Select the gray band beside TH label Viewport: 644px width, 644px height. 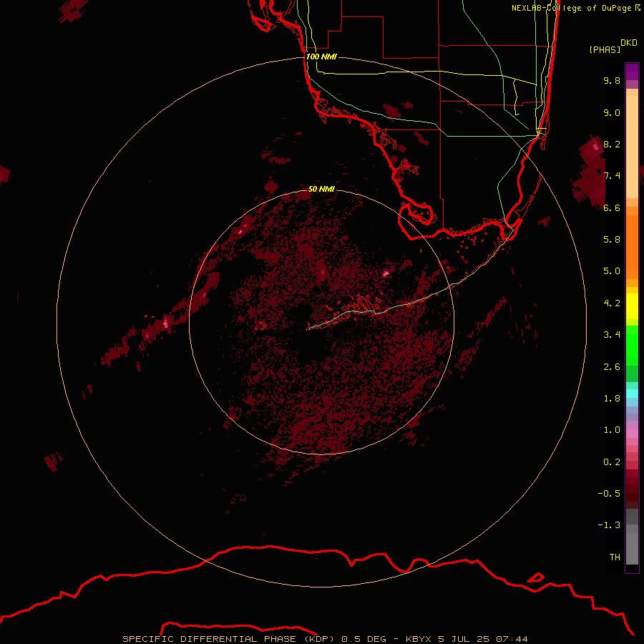(x=632, y=550)
